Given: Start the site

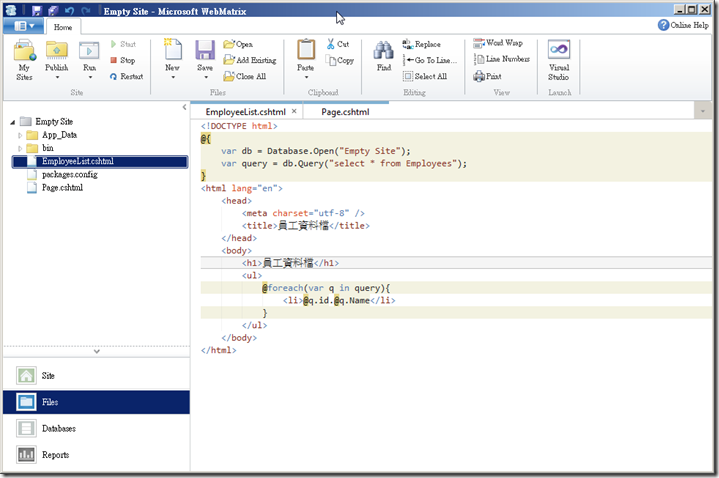Looking at the screenshot, I should [123, 44].
